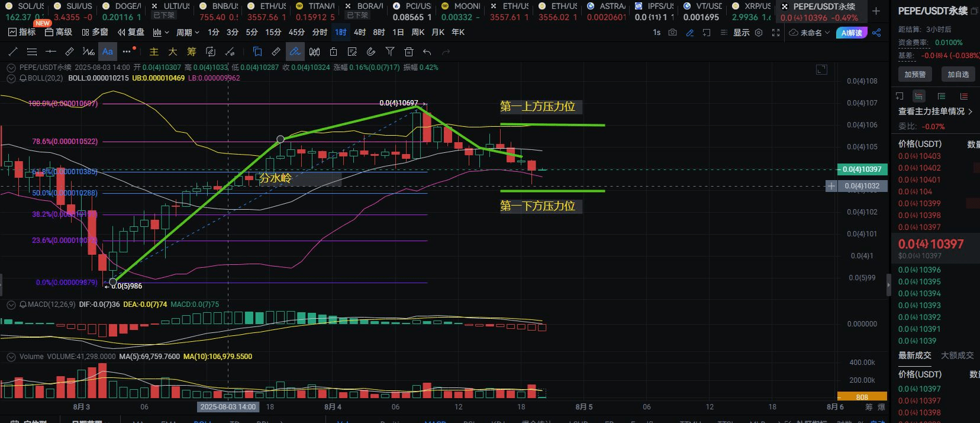Image resolution: width=980 pixels, height=423 pixels.
Task: Click the plus on price axis 0.0(4)1032
Action: [831, 186]
